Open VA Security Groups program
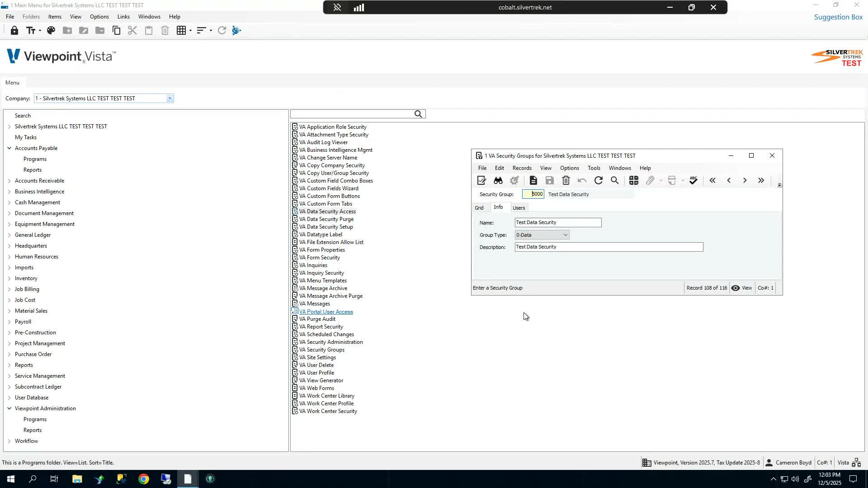Screen dimensions: 868x488 coord(321,350)
